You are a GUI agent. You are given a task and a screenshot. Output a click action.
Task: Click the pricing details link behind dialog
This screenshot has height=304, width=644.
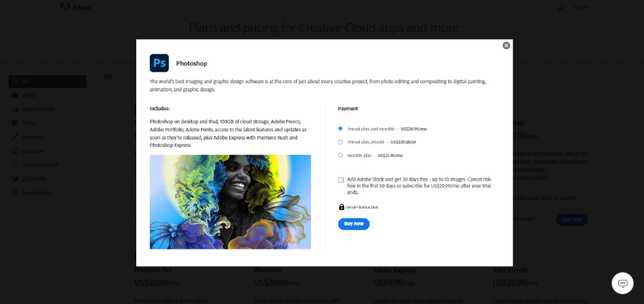click(530, 178)
